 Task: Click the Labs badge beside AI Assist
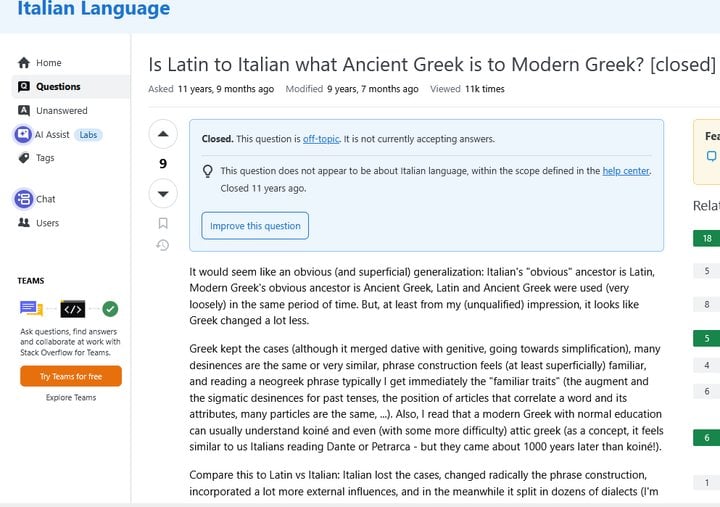tap(88, 135)
